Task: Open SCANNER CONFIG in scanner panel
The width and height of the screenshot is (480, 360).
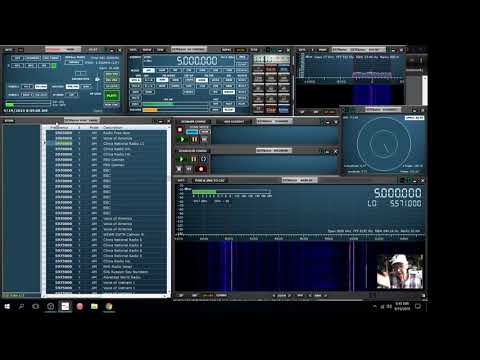Action: (x=193, y=122)
